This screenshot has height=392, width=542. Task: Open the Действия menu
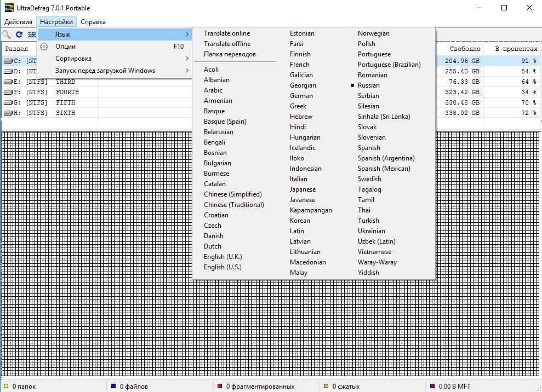[x=18, y=22]
